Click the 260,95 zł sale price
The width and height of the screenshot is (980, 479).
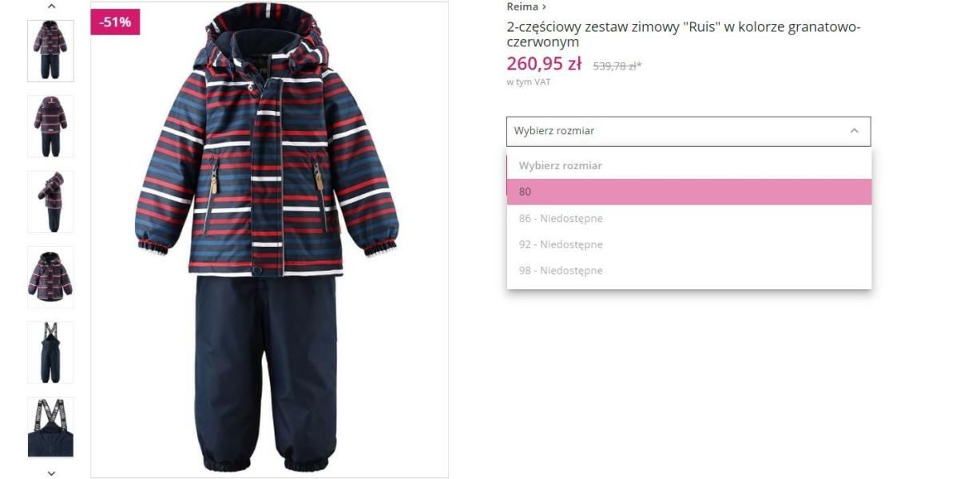click(x=544, y=64)
